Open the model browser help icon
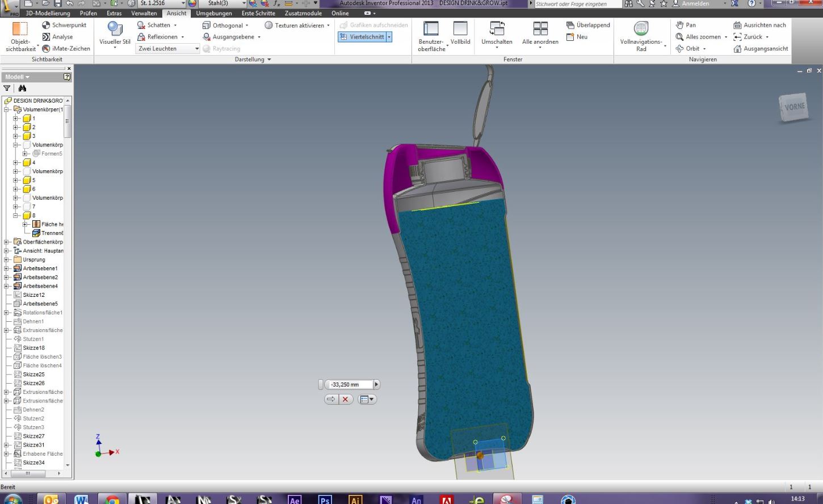This screenshot has height=504, width=823. [x=67, y=77]
